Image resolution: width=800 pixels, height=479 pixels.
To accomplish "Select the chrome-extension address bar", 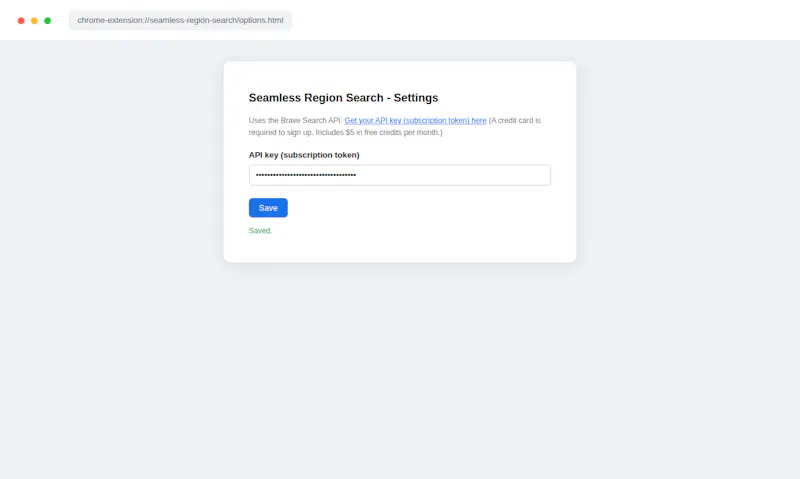I will pos(180,20).
